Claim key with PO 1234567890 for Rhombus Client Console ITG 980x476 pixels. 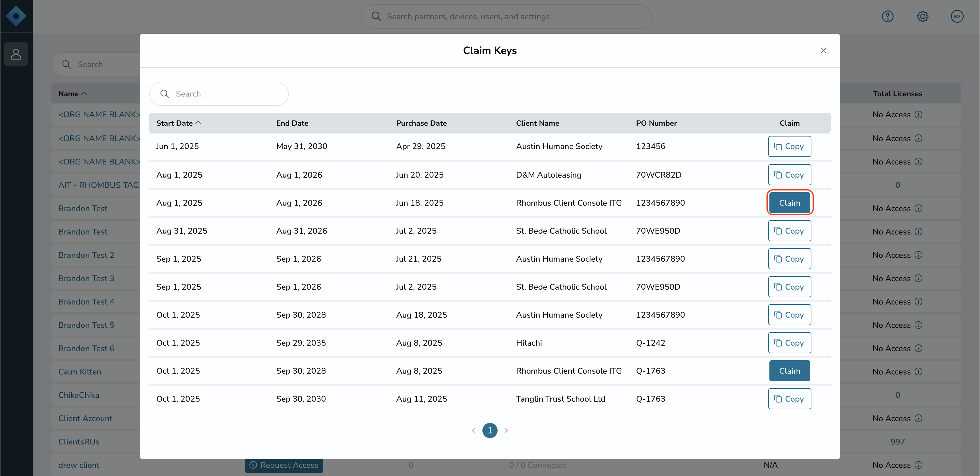tap(790, 203)
